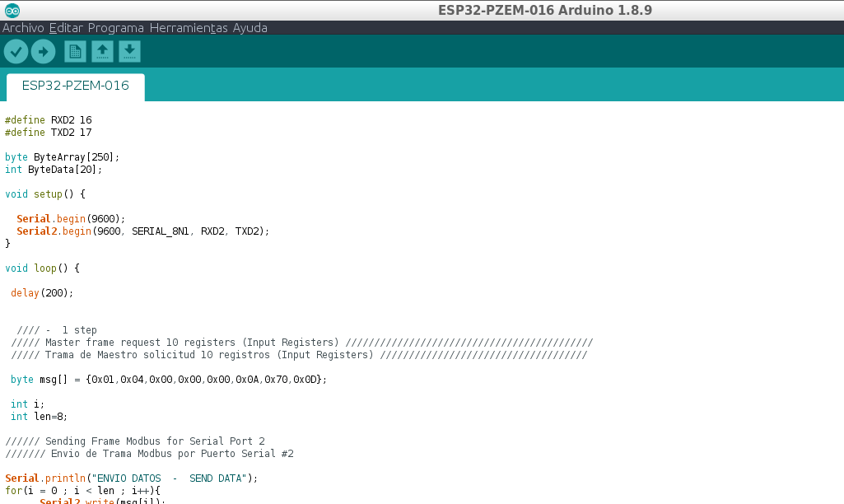
Task: Click the line '#define RXD2 16'
Action: pyautogui.click(x=49, y=120)
